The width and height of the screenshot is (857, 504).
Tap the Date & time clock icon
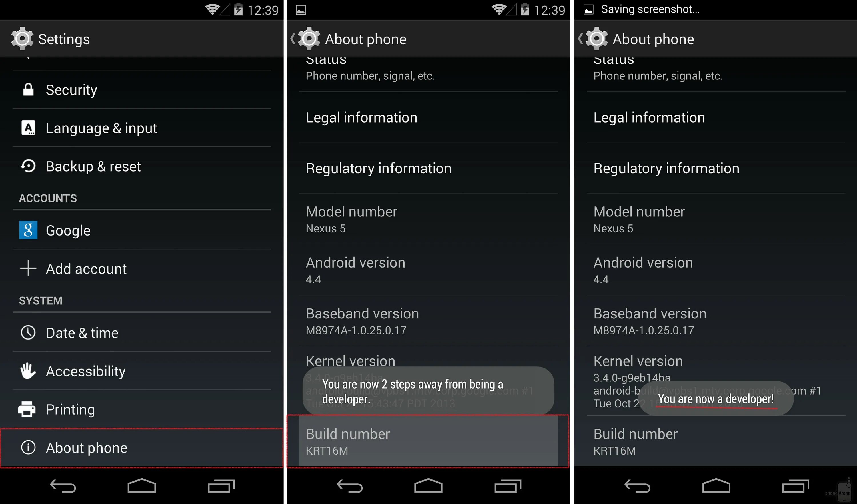tap(28, 333)
